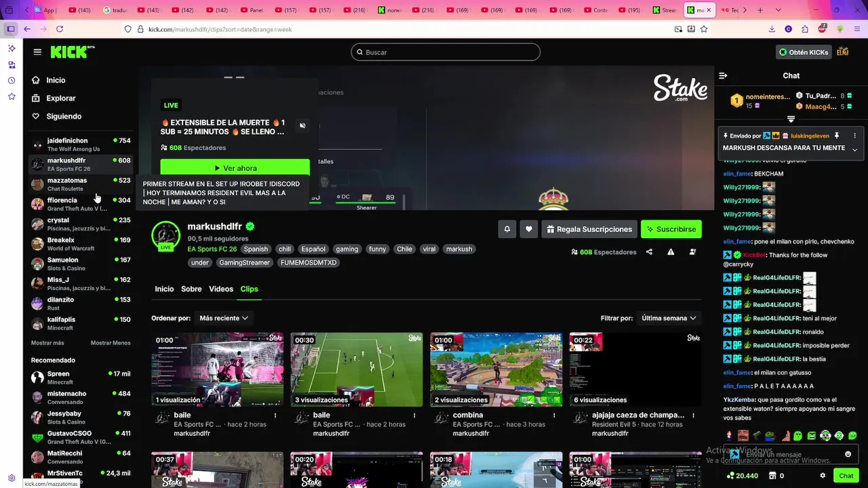
Task: Click the Buscar search field
Action: point(446,52)
